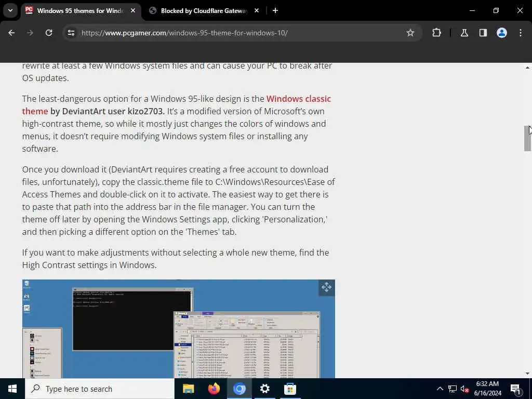Viewport: 532px width, 399px height.
Task: Open the notification center icon
Action: pyautogui.click(x=516, y=389)
